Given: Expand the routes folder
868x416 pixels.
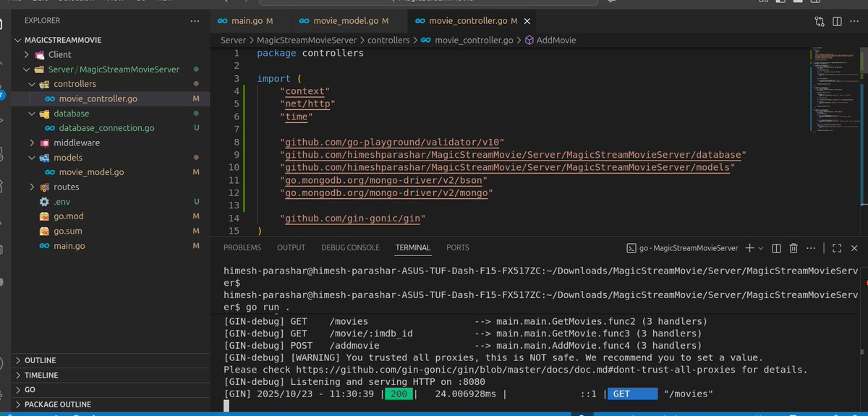Looking at the screenshot, I should 32,187.
